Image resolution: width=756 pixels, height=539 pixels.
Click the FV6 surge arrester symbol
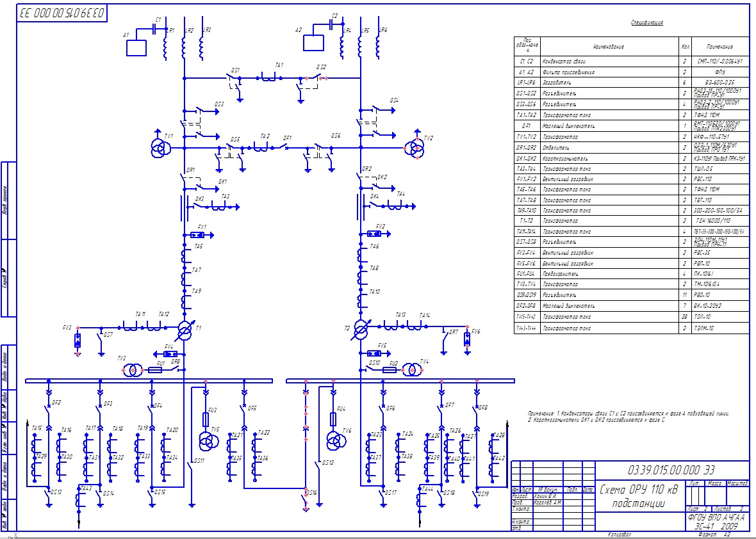click(x=466, y=339)
